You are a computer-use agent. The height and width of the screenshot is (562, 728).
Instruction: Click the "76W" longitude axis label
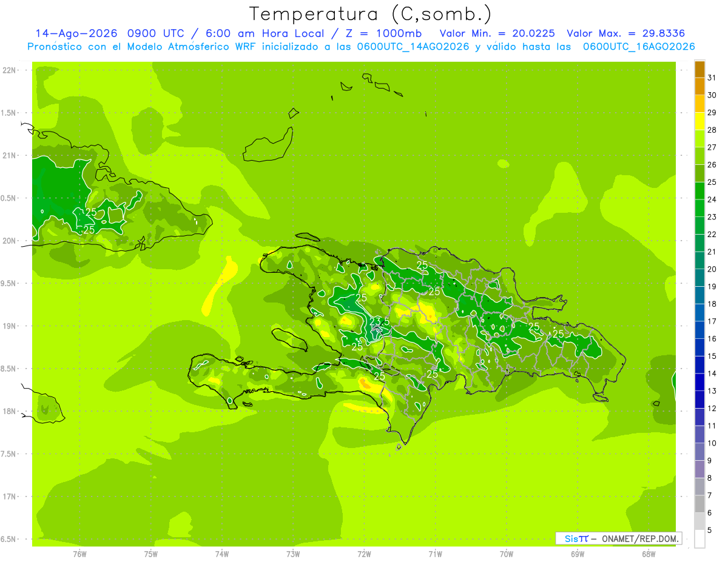79,554
